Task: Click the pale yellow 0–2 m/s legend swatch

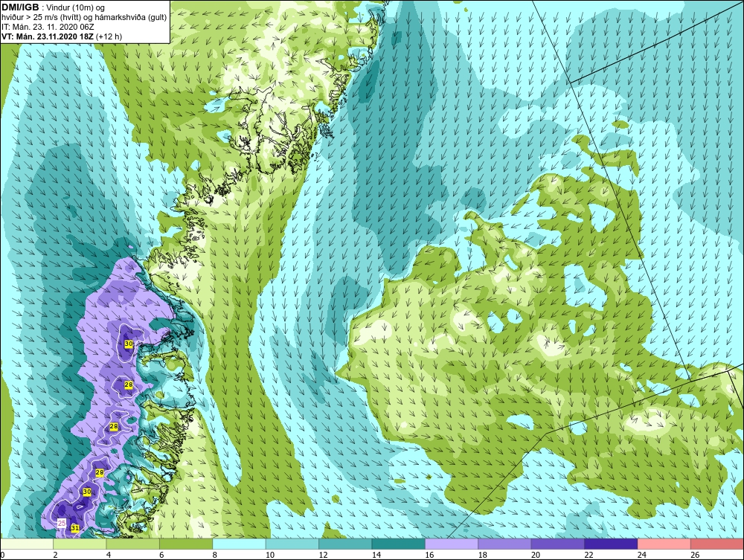Action: 27,544
